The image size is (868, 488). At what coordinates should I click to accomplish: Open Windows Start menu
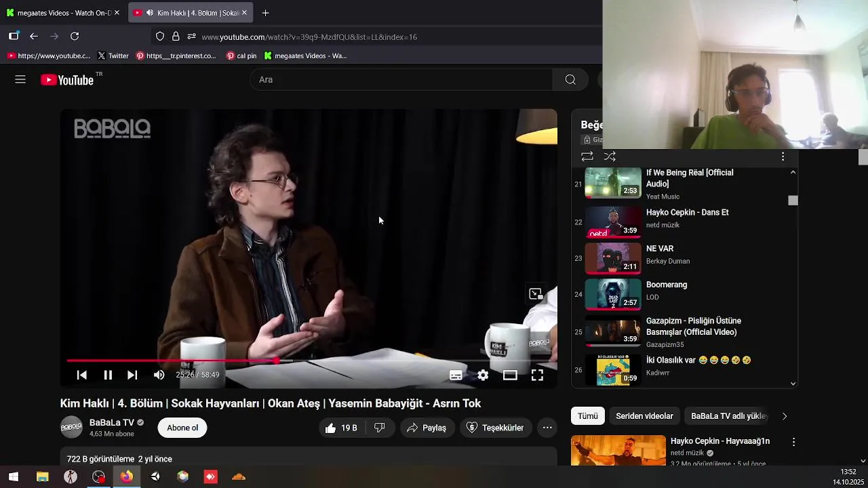tap(14, 476)
